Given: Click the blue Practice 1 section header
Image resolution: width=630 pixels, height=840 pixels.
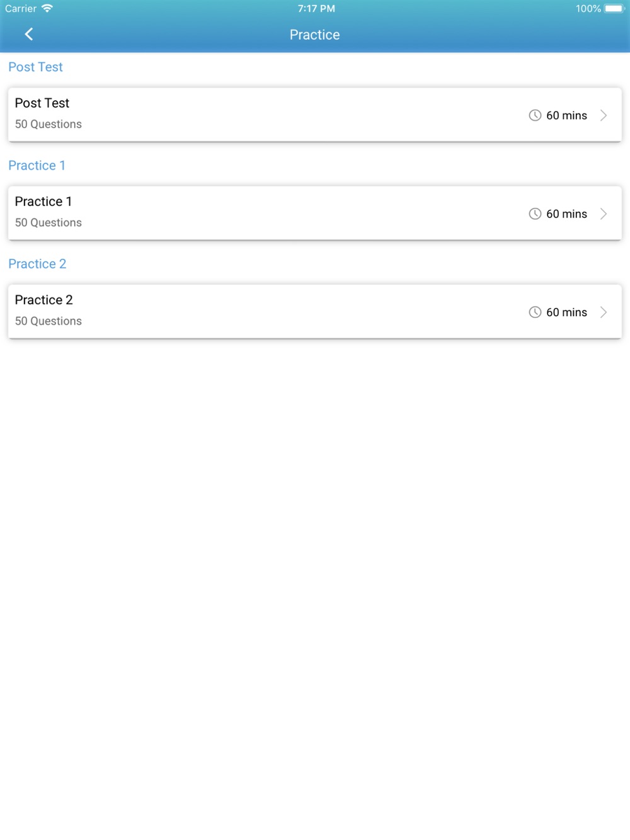Looking at the screenshot, I should pyautogui.click(x=37, y=166).
